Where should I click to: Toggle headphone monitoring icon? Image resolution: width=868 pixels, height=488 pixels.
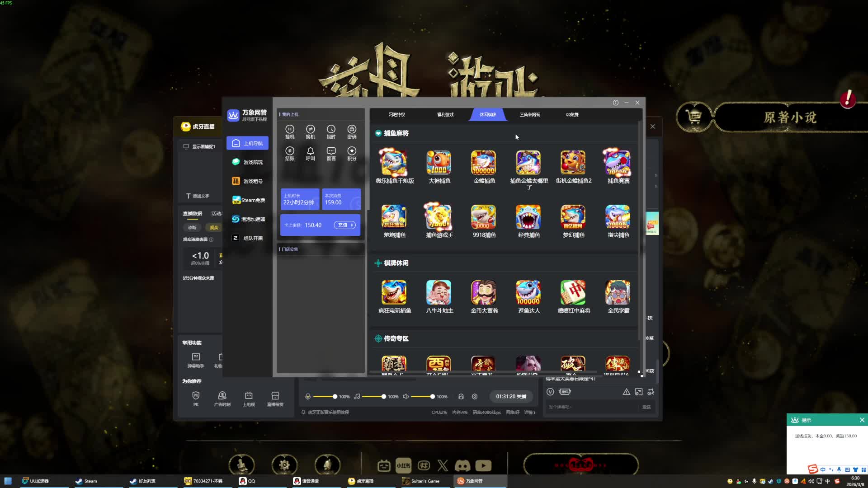click(x=461, y=396)
